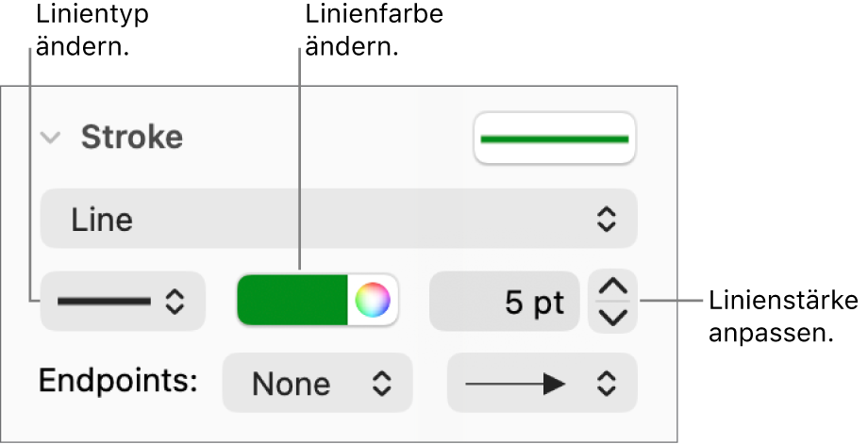Click the chevrons on the None pop-up
Screen dimensions: 868x444
(x=379, y=383)
